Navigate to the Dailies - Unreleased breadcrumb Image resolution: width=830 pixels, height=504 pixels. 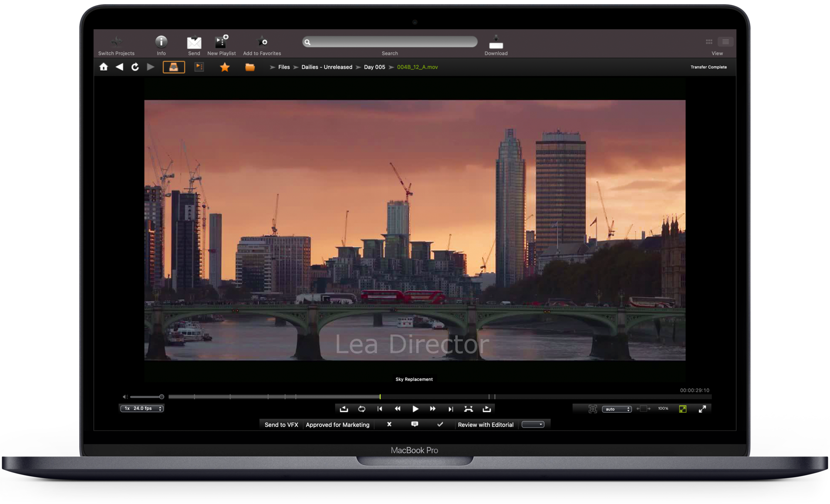[326, 67]
